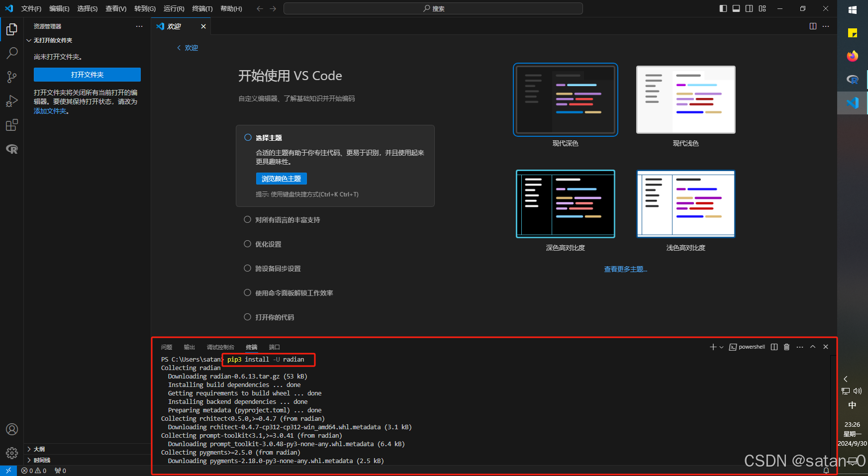Switch to the 问题 panel tab
The width and height of the screenshot is (868, 476).
click(167, 347)
